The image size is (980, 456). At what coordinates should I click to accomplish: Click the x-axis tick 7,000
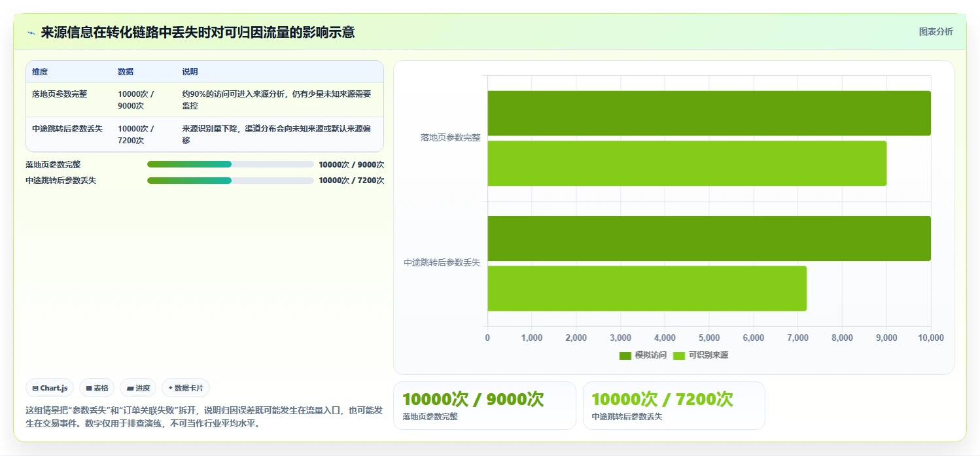pyautogui.click(x=798, y=338)
